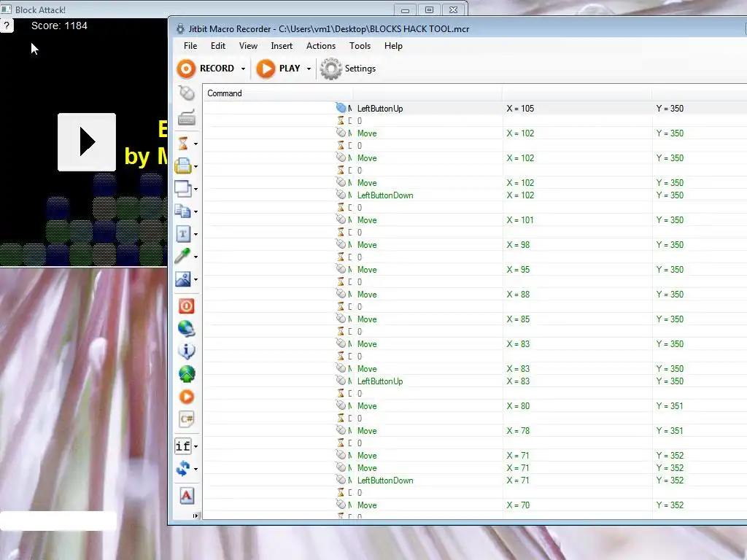
Task: Click the Score: 1184 text in Block Attack
Action: coord(59,26)
